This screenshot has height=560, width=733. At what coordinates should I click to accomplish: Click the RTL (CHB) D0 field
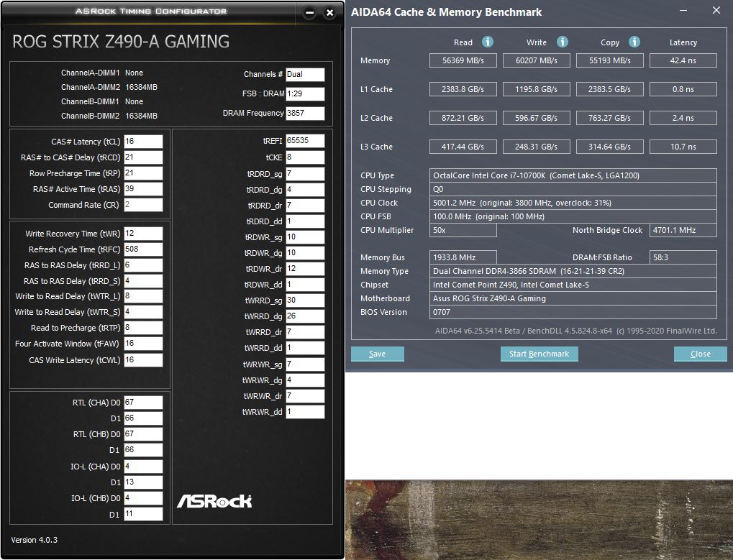coord(143,434)
